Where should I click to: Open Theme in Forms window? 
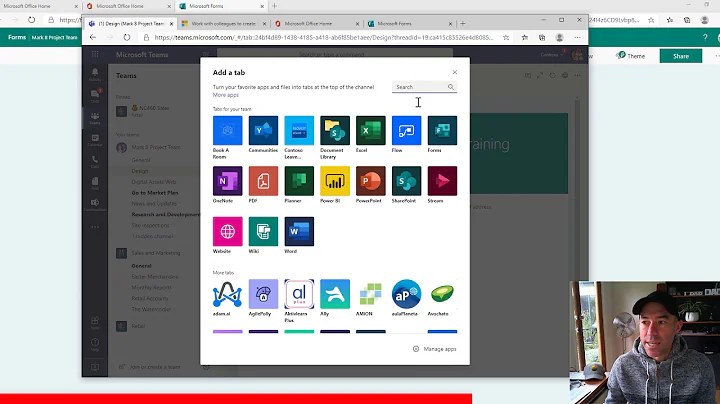point(630,56)
